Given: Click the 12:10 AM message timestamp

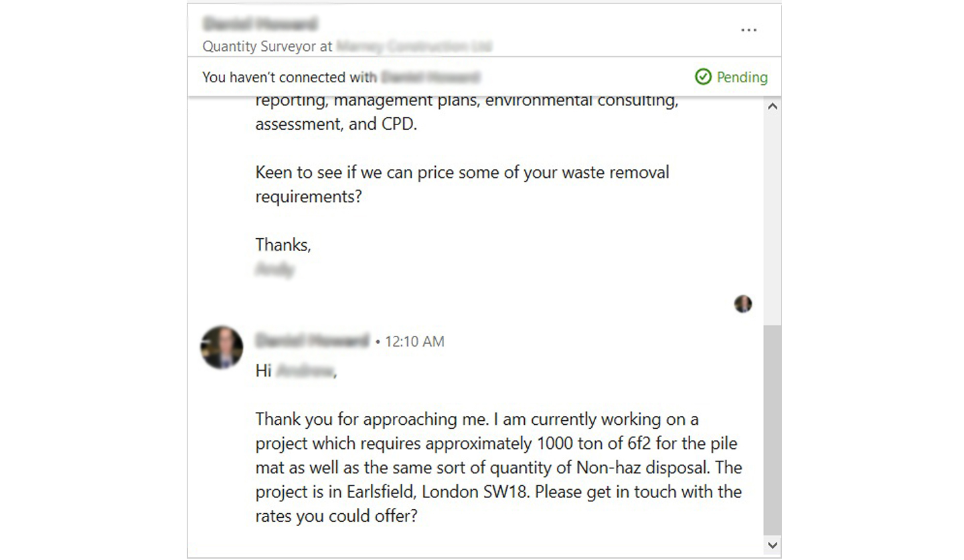Looking at the screenshot, I should (414, 341).
